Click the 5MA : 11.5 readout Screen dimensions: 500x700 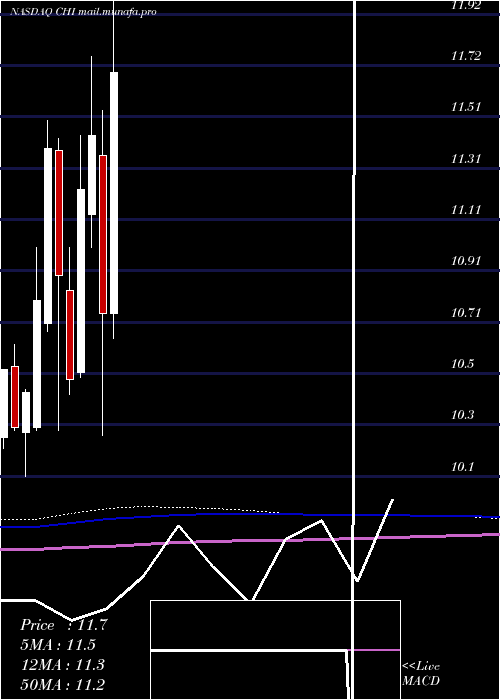[58, 645]
